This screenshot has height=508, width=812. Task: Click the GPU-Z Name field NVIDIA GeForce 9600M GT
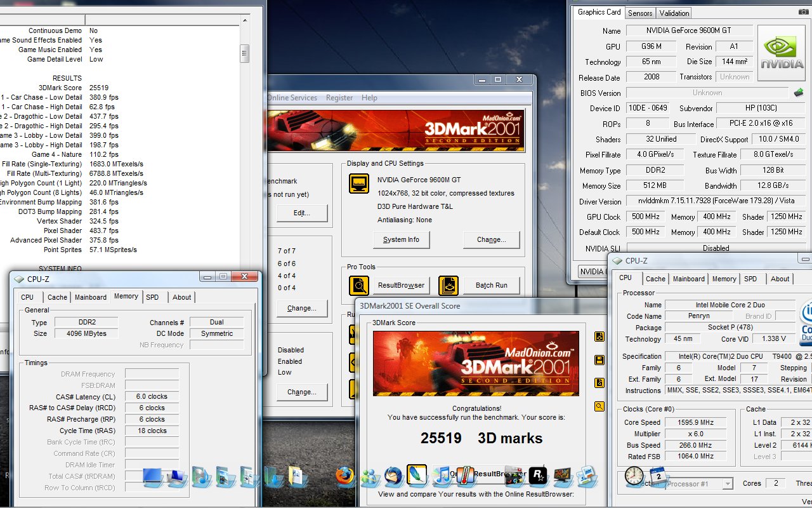pos(690,30)
